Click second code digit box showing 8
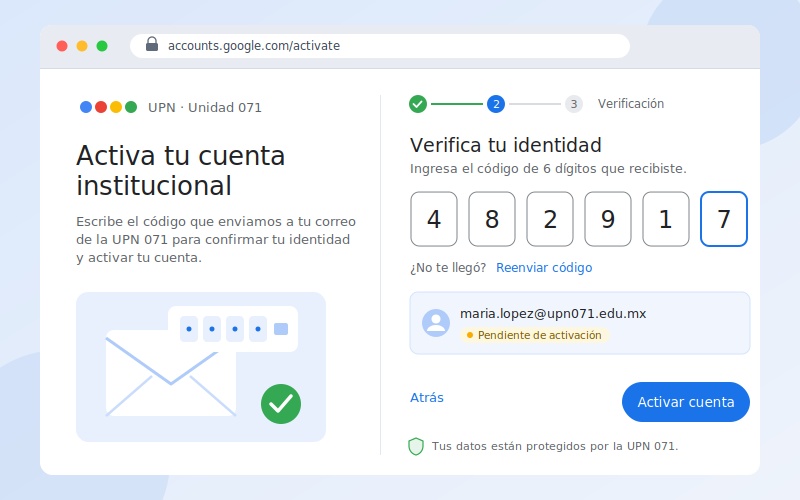The width and height of the screenshot is (800, 500). click(492, 219)
